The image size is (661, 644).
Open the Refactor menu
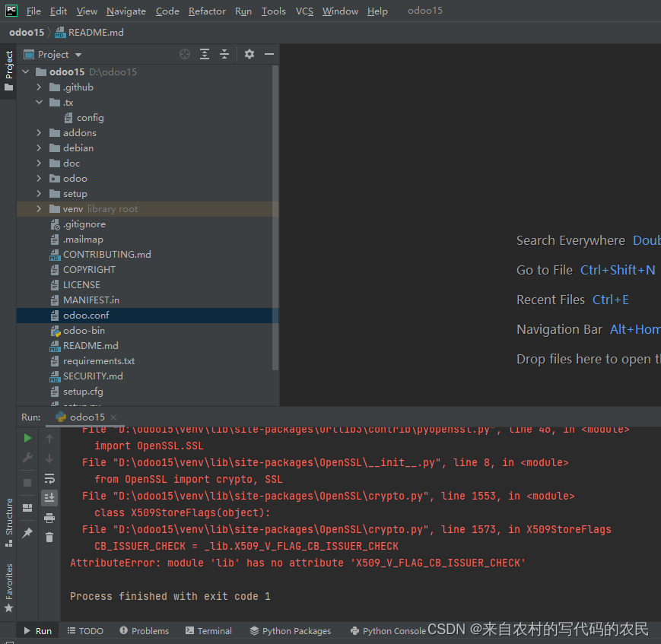[207, 11]
